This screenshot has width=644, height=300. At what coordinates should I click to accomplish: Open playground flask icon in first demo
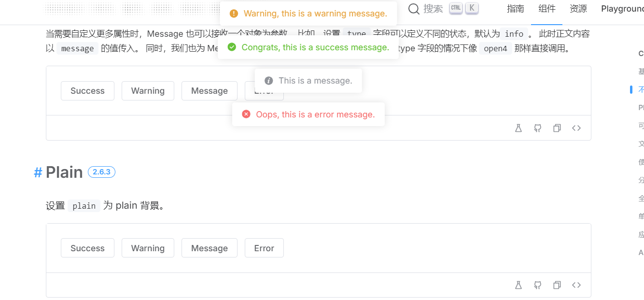[518, 128]
